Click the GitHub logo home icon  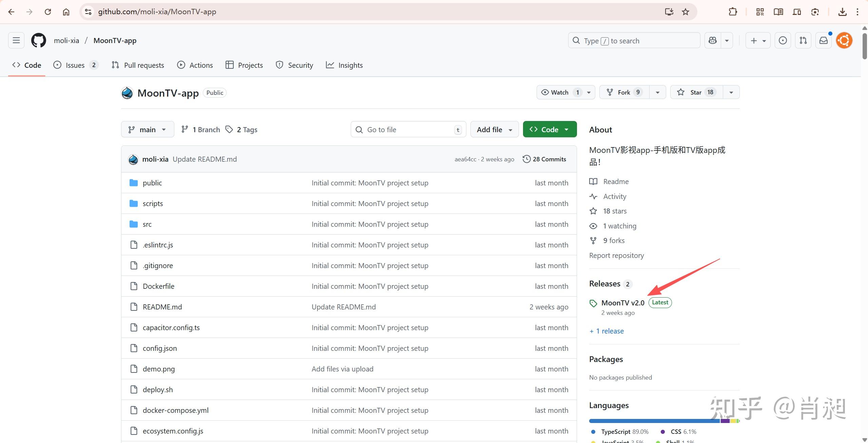pos(38,41)
